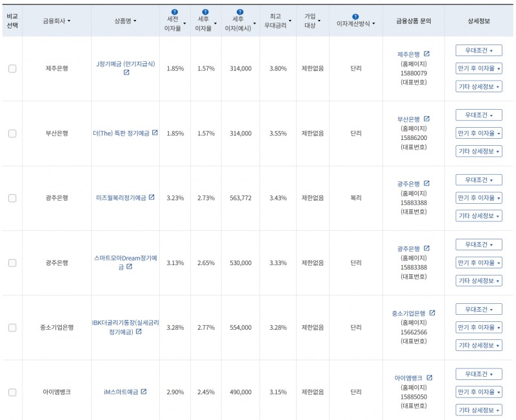
Task: Open external link icon next to iM스마트예금
Action: pos(144,392)
